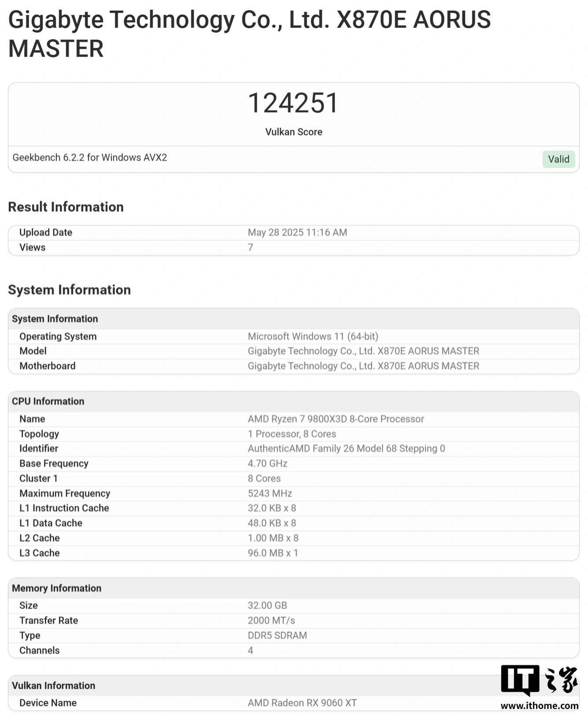Click the L3 Cache 96.0 MB value

[273, 553]
